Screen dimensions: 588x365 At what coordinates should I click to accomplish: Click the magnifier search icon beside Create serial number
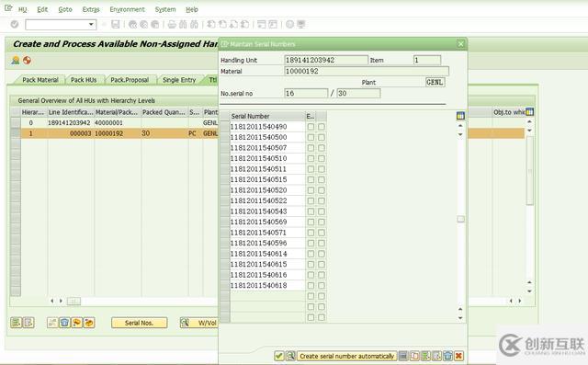coord(290,356)
